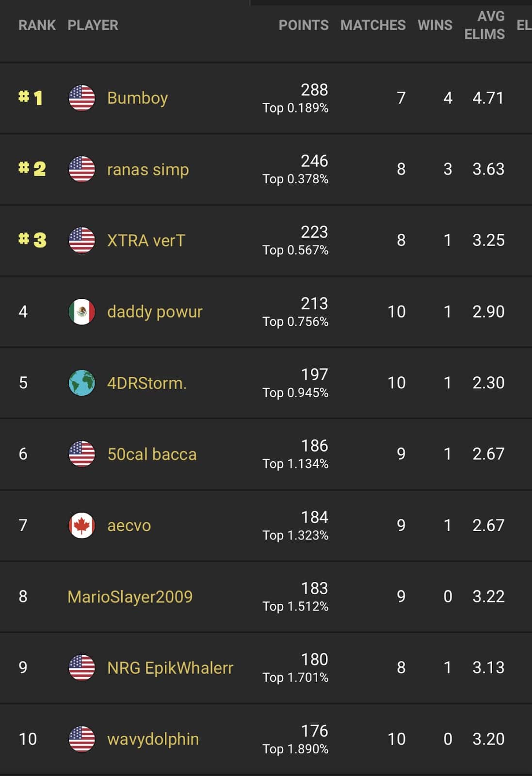Image resolution: width=532 pixels, height=776 pixels.
Task: Open daddy powur's profile
Action: coord(154,312)
